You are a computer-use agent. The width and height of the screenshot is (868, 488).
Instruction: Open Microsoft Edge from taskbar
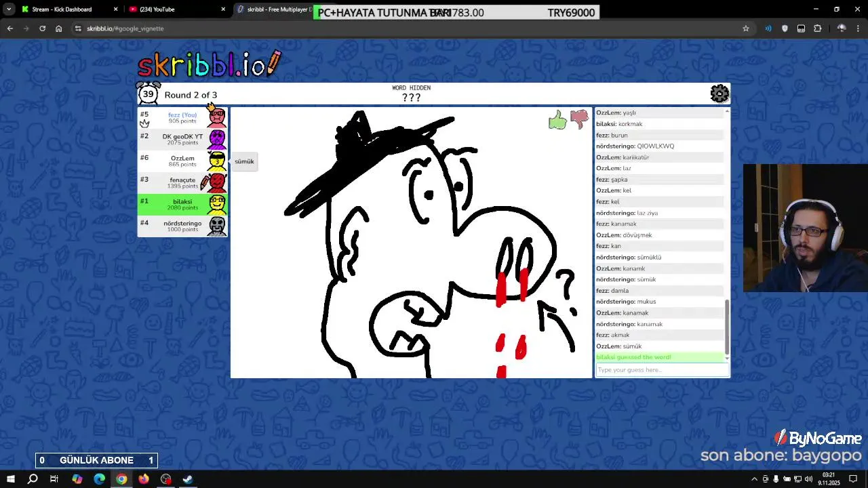(x=99, y=479)
